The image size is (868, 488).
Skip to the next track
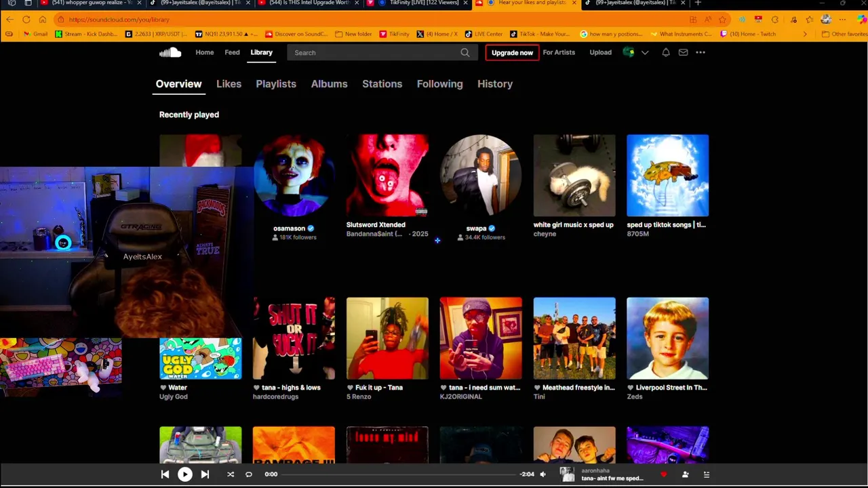[205, 474]
